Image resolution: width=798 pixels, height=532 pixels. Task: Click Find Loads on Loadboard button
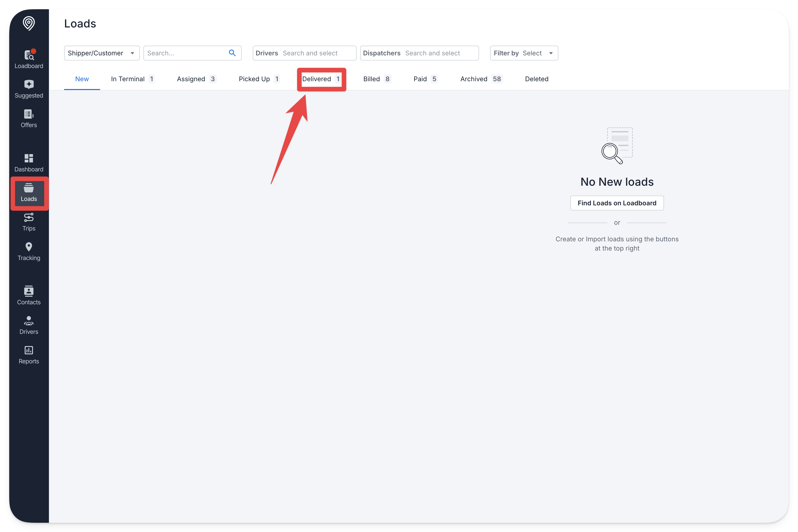617,203
